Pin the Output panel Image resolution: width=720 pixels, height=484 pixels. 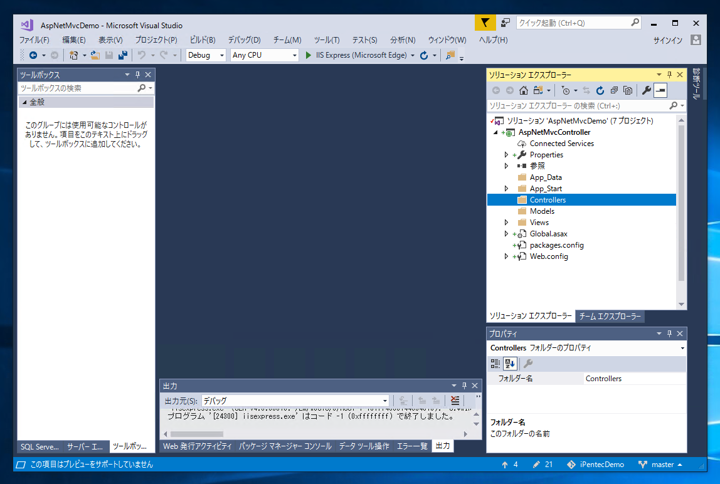click(x=464, y=385)
